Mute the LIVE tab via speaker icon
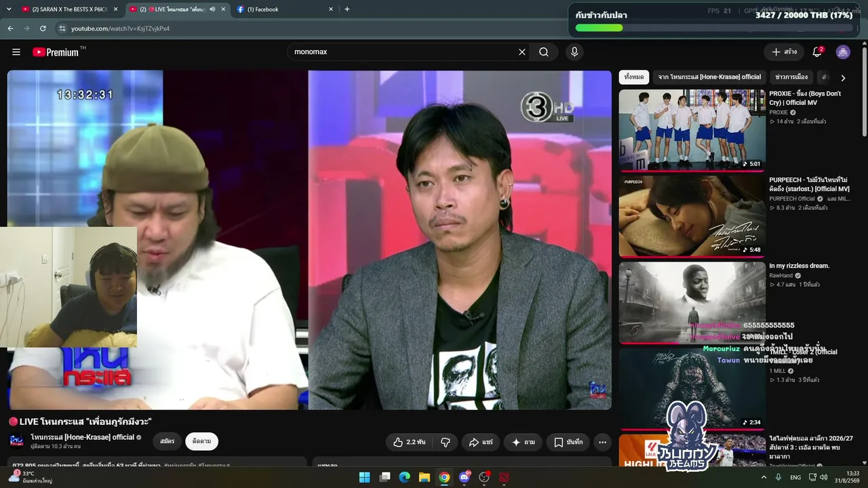Image resolution: width=868 pixels, height=488 pixels. point(212,9)
